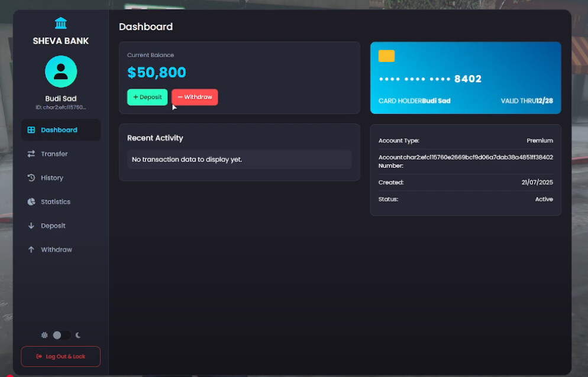Click the green Deposit button
This screenshot has height=377, width=588.
tap(147, 97)
